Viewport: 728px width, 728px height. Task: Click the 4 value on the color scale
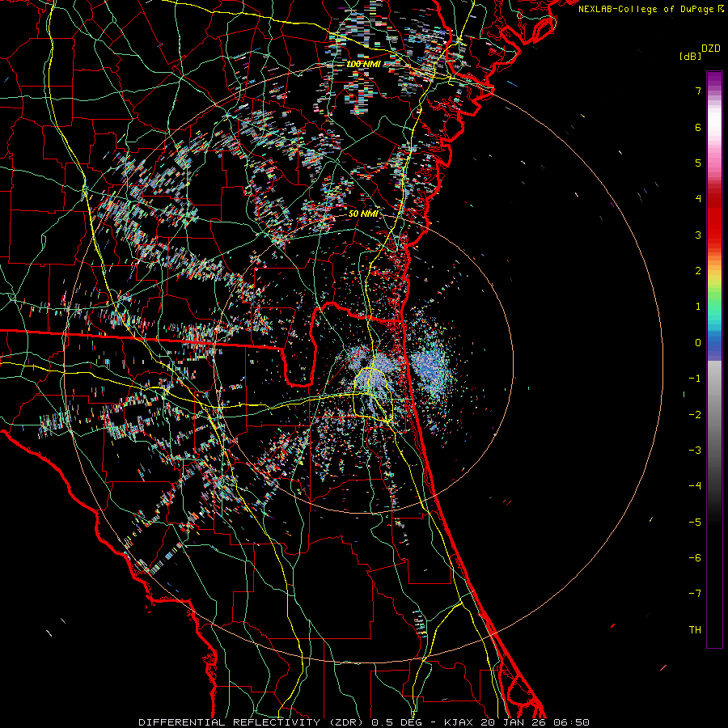(698, 199)
